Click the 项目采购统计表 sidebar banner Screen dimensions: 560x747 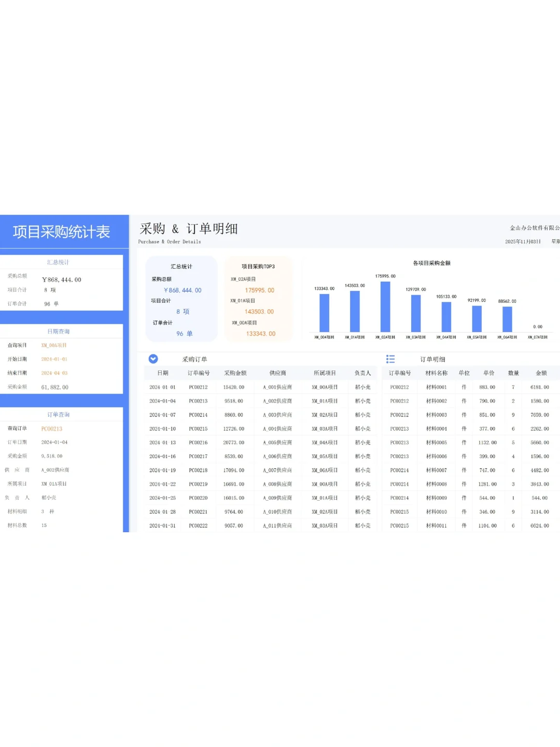coord(62,232)
